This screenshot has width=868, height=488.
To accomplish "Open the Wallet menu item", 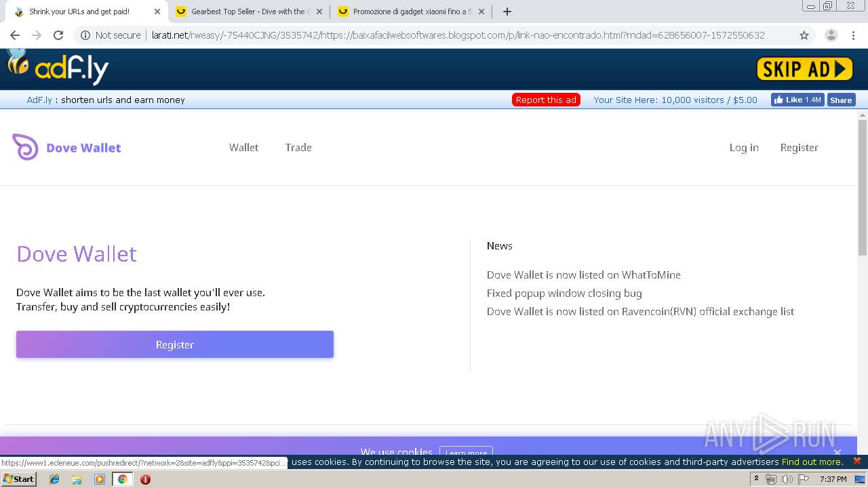I will tap(243, 147).
